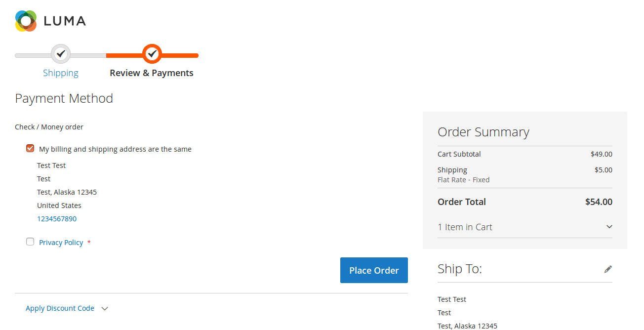Click the pencil icon to edit shipping address
644x330 pixels.
click(x=608, y=269)
